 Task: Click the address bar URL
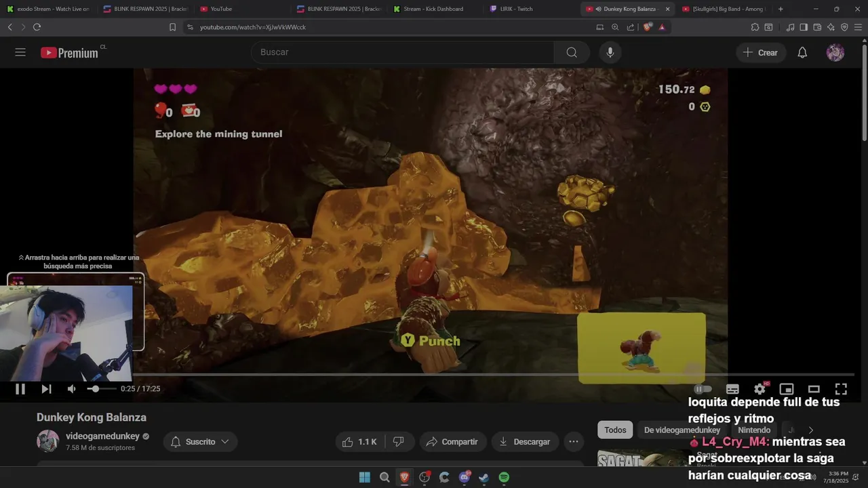point(253,27)
